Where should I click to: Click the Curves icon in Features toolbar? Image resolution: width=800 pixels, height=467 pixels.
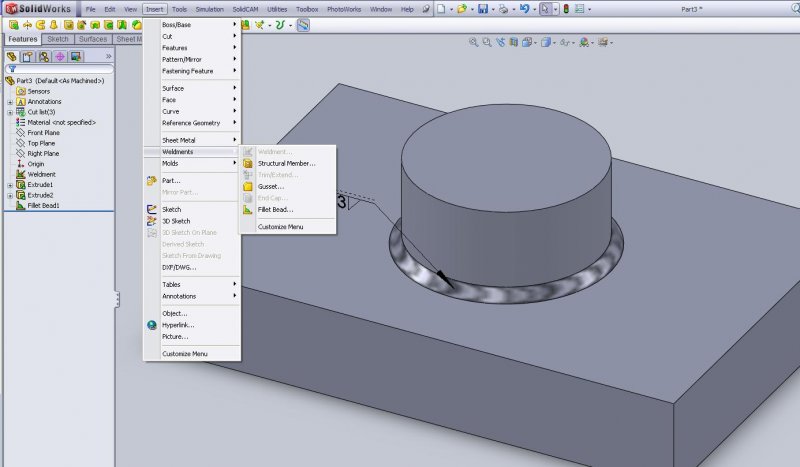click(280, 25)
